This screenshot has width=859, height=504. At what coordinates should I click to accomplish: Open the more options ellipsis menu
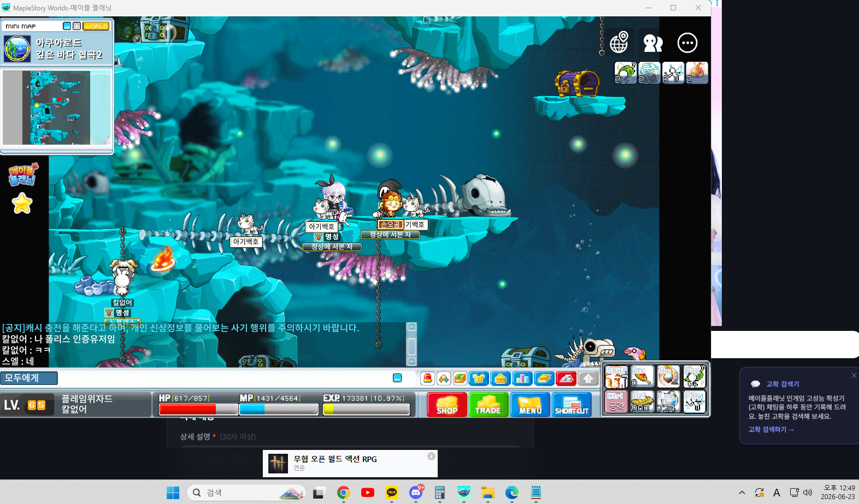(x=687, y=43)
